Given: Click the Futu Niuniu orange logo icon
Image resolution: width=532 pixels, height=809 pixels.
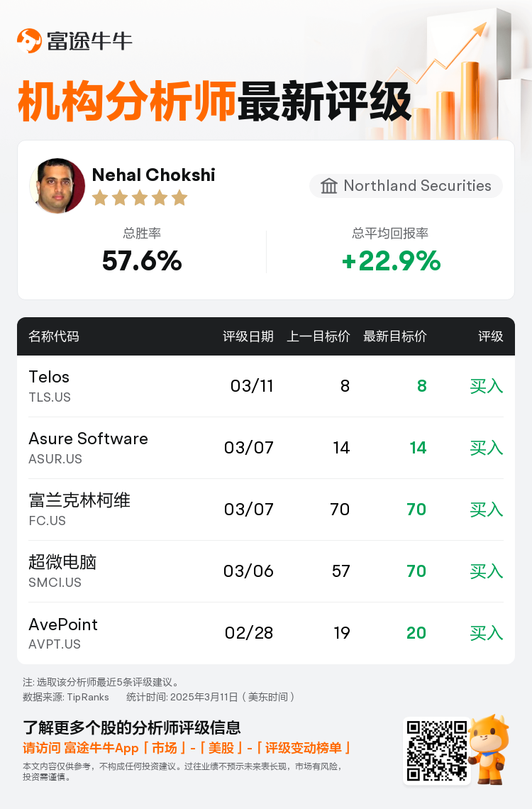Looking at the screenshot, I should [29, 40].
